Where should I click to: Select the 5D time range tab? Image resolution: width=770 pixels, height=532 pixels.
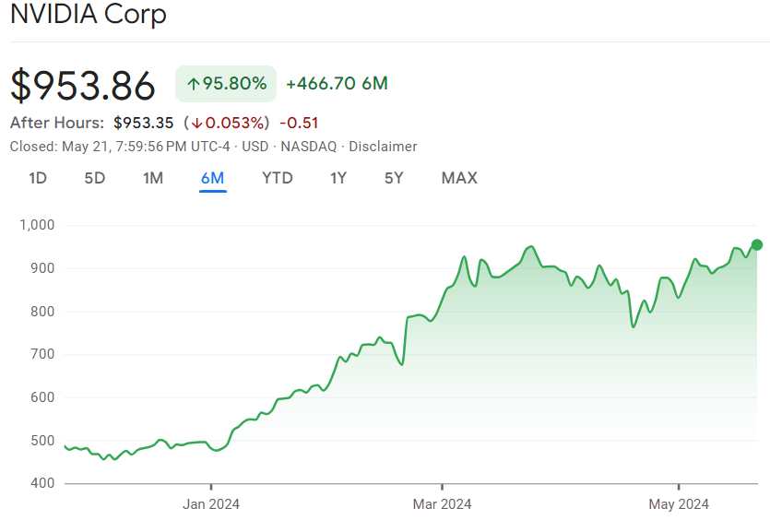(x=95, y=178)
